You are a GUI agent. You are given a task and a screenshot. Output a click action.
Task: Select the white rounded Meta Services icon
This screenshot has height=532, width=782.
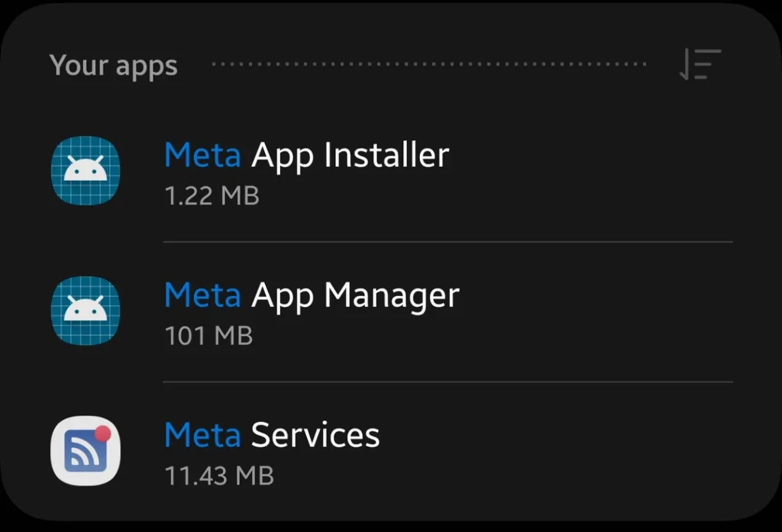click(x=86, y=450)
